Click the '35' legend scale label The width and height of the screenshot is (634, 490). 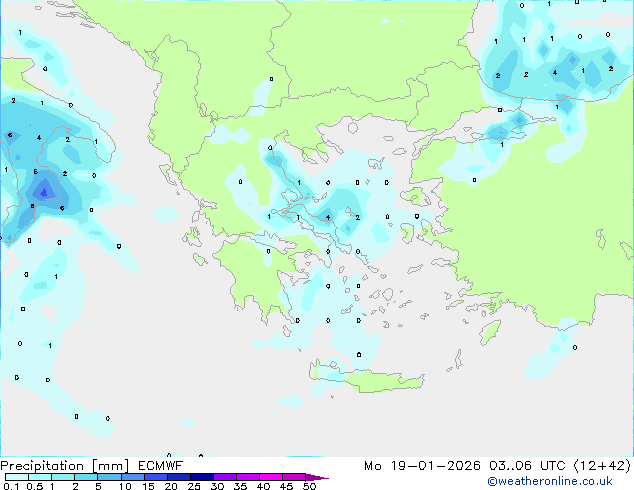click(240, 486)
